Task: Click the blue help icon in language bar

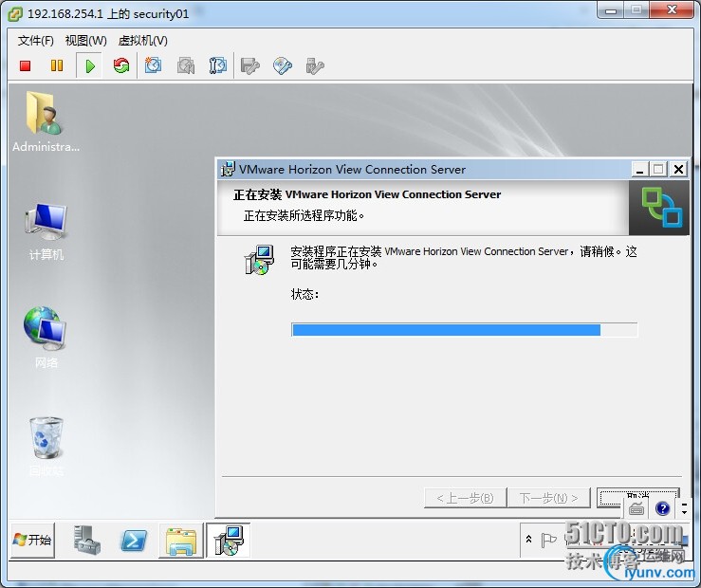Action: click(662, 508)
